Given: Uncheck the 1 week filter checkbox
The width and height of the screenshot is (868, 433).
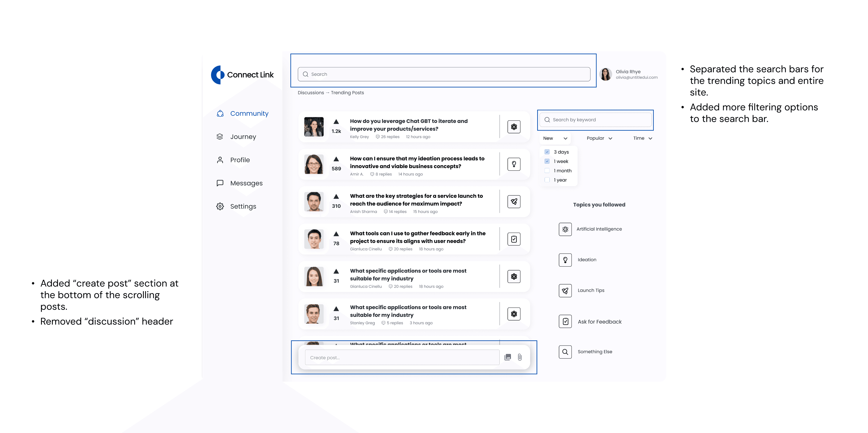Looking at the screenshot, I should [x=547, y=162].
